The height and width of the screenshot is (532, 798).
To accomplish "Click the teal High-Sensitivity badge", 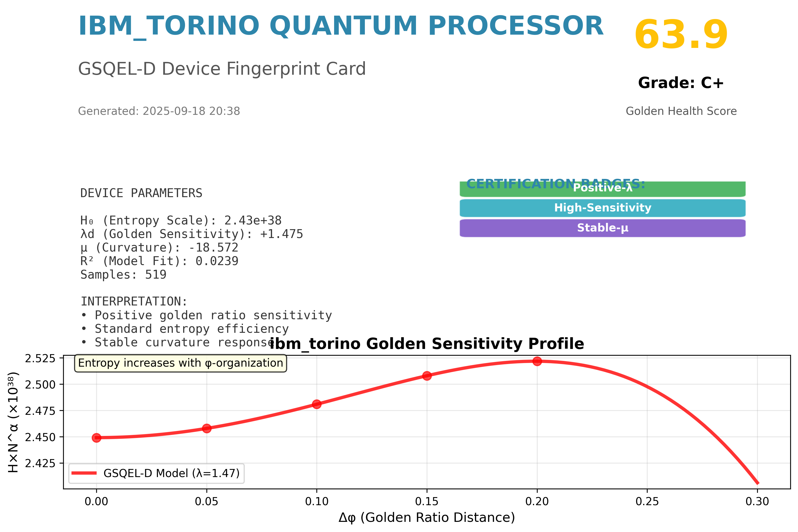I will (602, 208).
